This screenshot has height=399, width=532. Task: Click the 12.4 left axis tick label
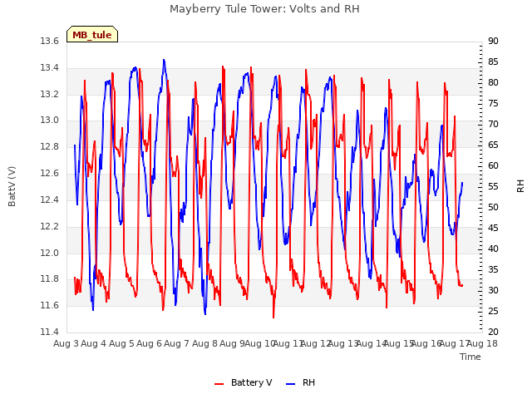50,199
